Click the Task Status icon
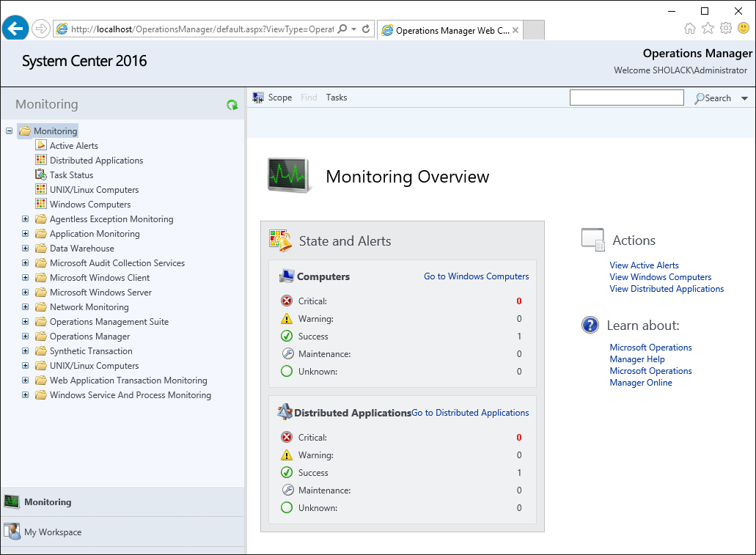756x555 pixels. click(41, 174)
